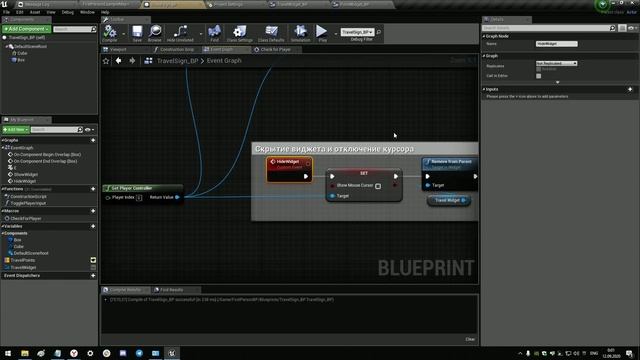Toggle Show Mouse Cursor checkbox on SET node

tap(378, 186)
